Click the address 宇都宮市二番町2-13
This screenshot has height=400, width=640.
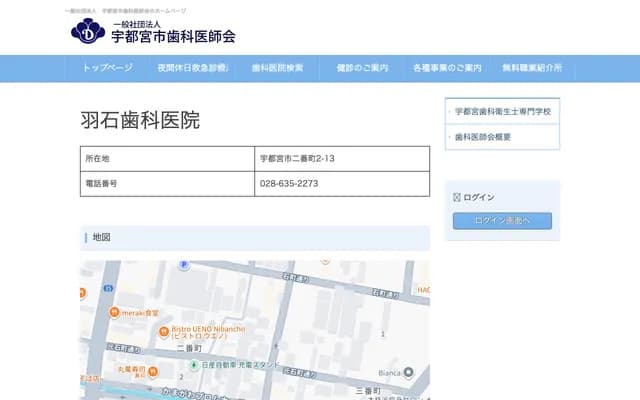tap(297, 159)
